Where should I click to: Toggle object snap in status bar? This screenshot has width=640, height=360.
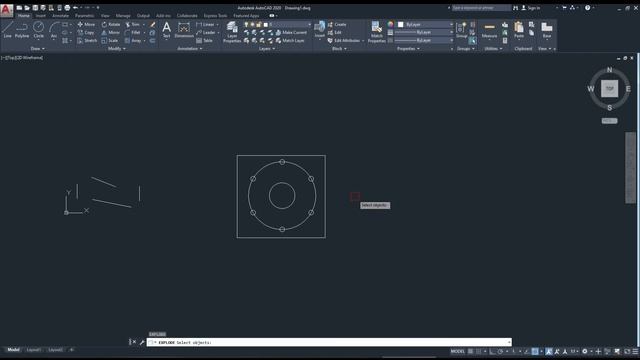pos(535,351)
